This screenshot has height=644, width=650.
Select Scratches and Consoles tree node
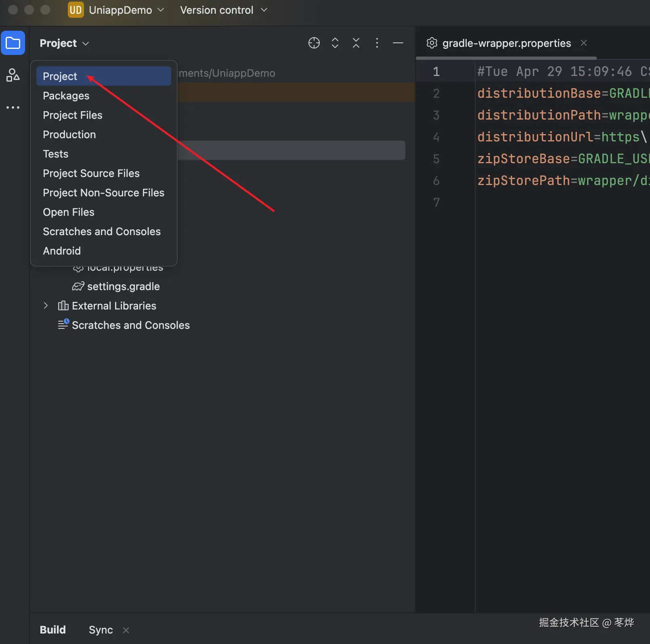click(130, 325)
